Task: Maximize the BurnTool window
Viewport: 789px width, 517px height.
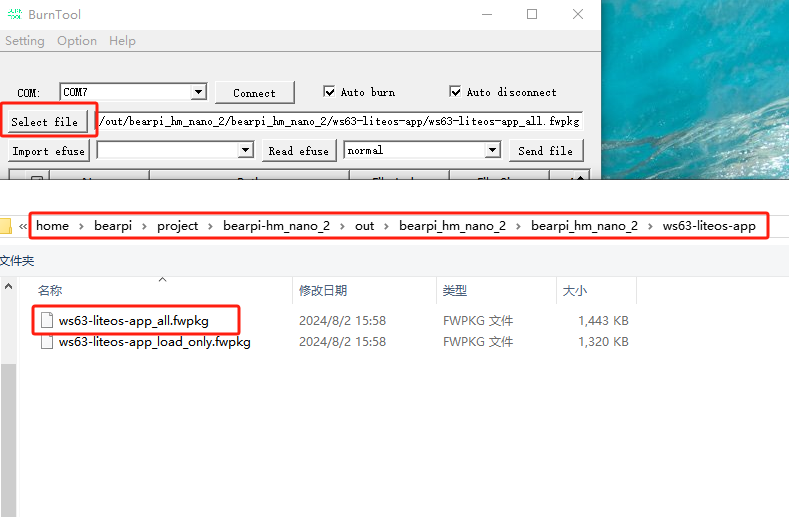Action: [532, 14]
